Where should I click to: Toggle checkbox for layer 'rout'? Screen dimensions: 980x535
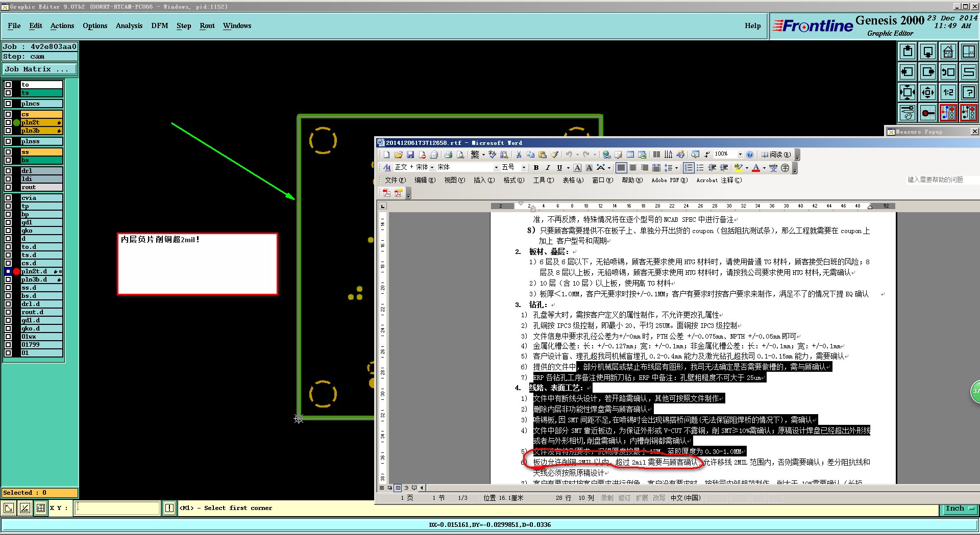pyautogui.click(x=8, y=187)
